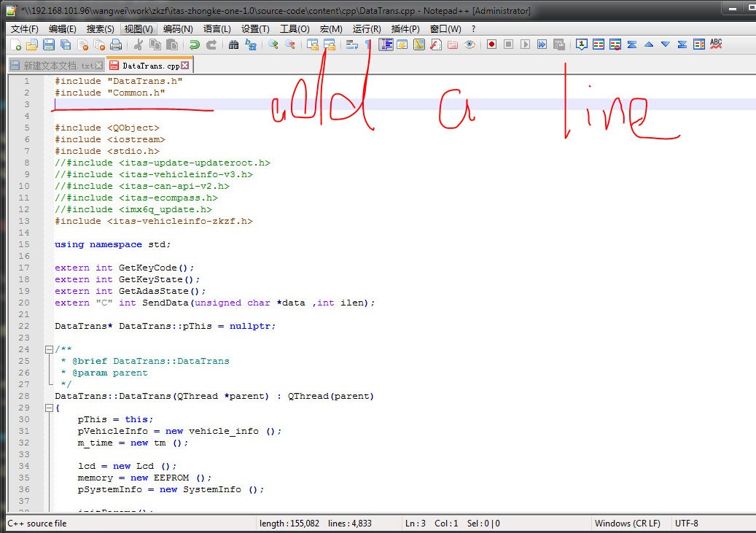Click the ABC spell-check toolbar icon
756x533 pixels.
(x=716, y=45)
